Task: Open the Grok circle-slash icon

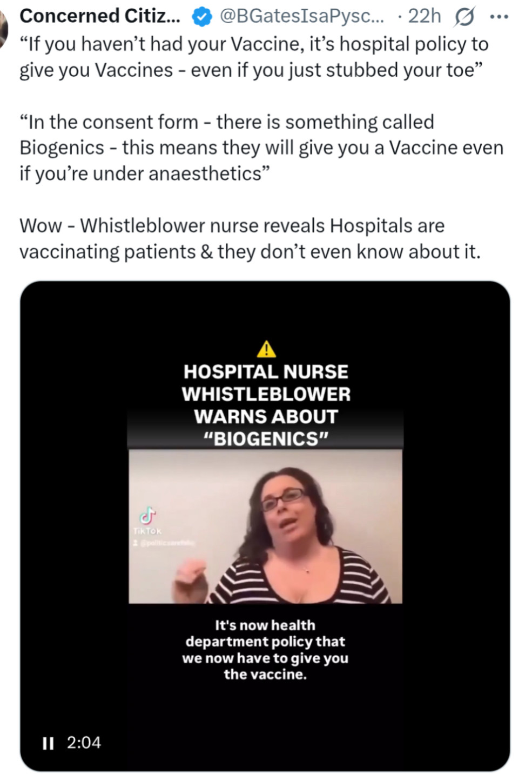Action: 464,17
